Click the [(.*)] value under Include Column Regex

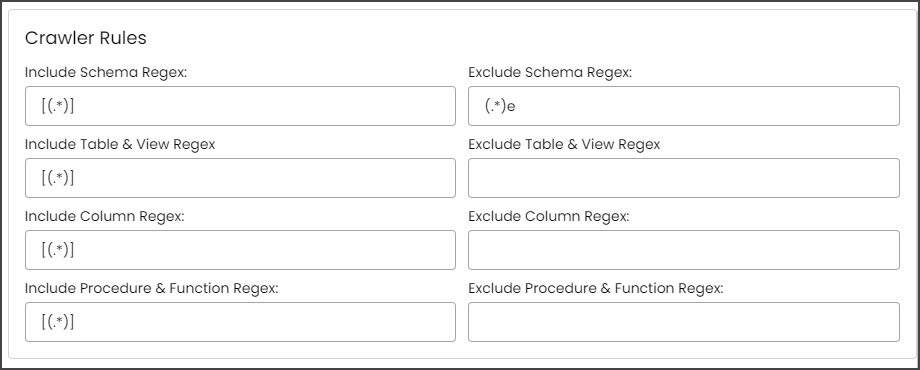[x=58, y=250]
